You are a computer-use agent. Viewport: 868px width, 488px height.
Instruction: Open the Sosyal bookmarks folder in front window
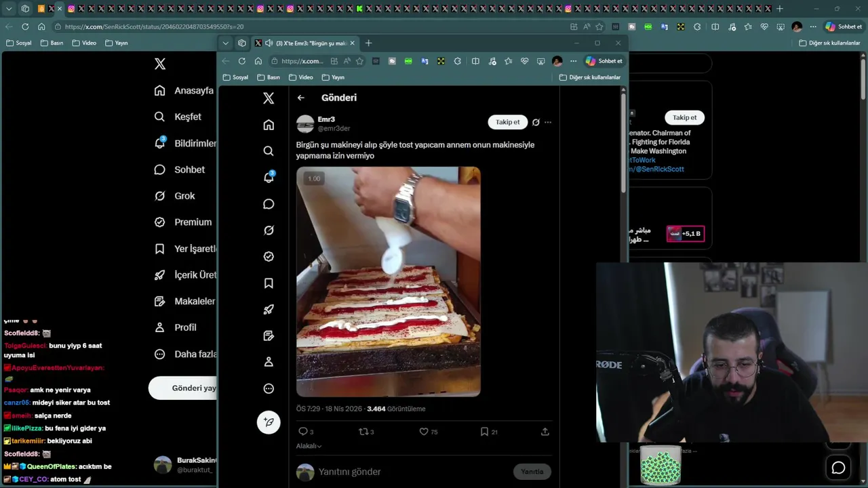[x=236, y=77]
